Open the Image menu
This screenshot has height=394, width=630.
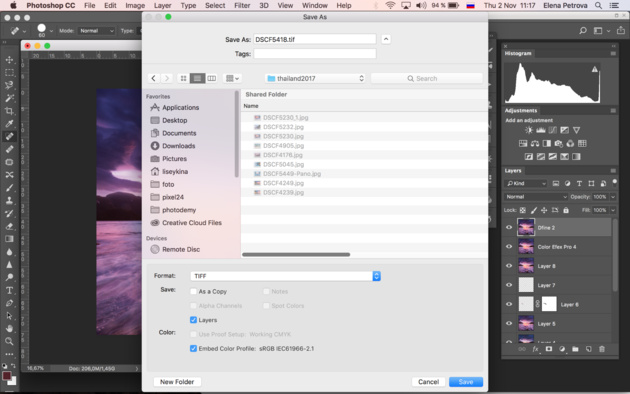point(135,6)
